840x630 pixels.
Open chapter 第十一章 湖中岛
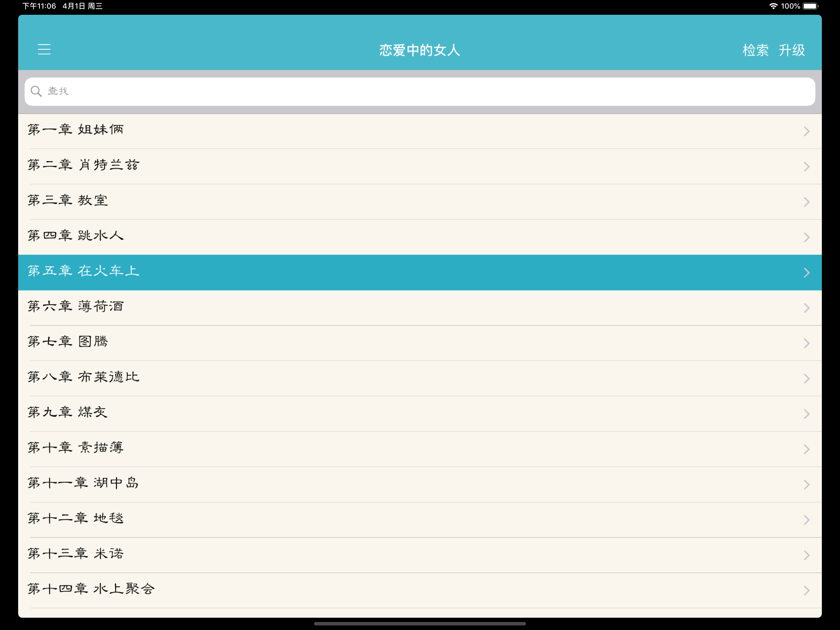[420, 484]
